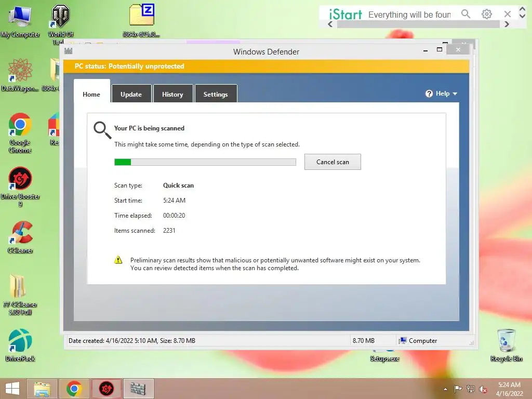Minimize the Windows Defender window

pyautogui.click(x=425, y=50)
